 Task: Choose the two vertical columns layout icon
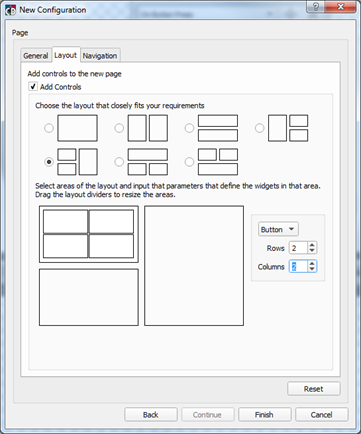pos(148,128)
